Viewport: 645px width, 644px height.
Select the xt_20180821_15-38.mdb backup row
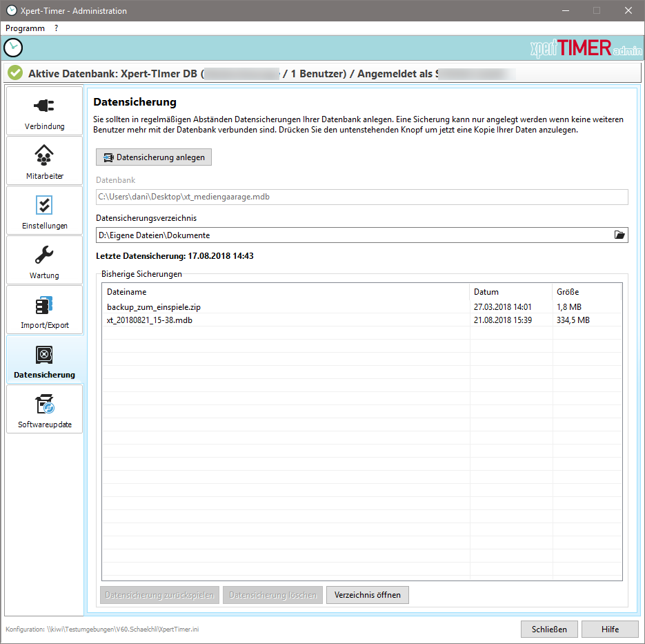(149, 320)
